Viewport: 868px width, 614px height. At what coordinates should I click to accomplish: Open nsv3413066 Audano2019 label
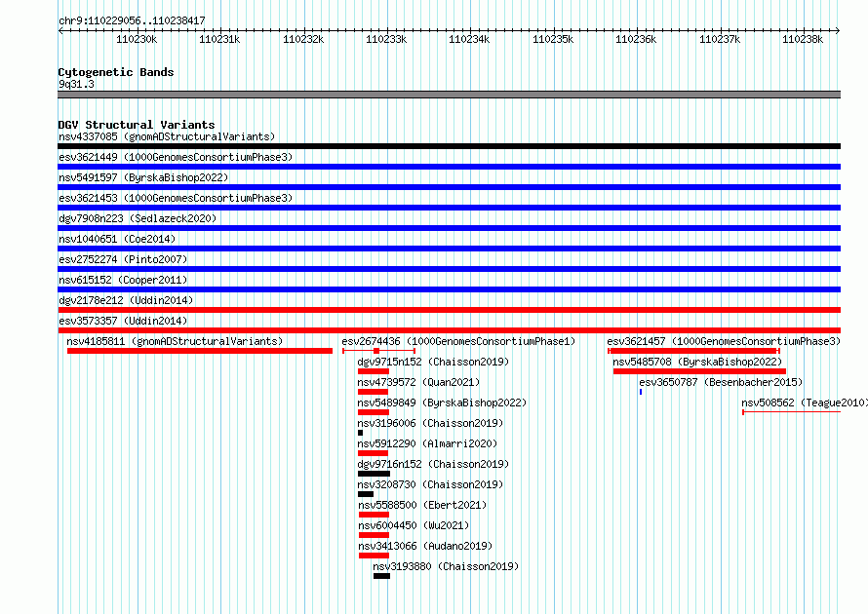[x=425, y=546]
